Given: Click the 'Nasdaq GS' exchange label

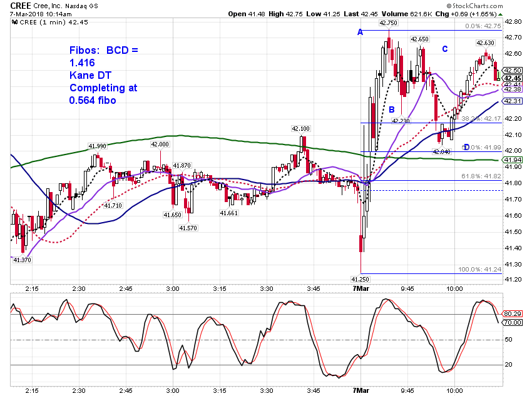Looking at the screenshot, I should pyautogui.click(x=81, y=6).
